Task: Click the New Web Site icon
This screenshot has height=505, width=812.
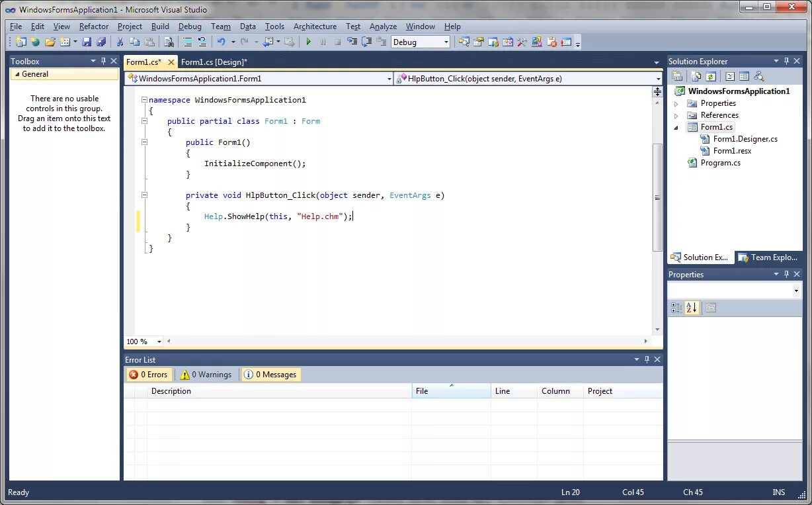Action: click(34, 42)
